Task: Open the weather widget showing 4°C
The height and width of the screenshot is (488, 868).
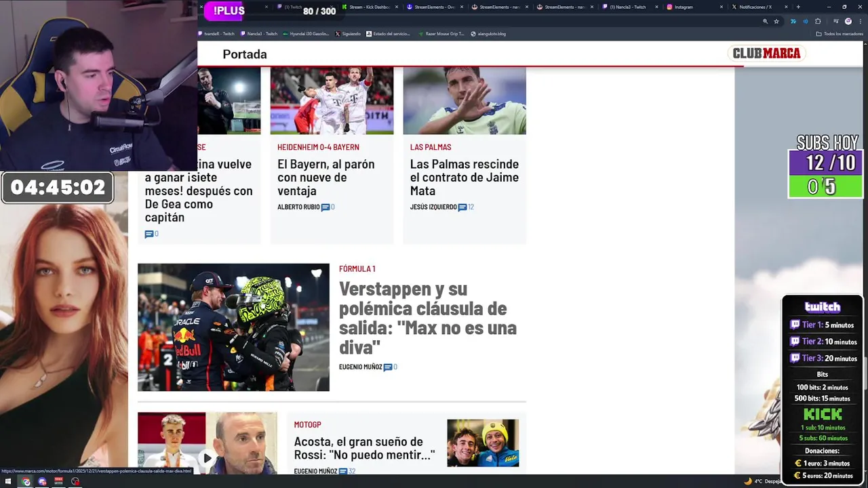Action: (x=763, y=481)
